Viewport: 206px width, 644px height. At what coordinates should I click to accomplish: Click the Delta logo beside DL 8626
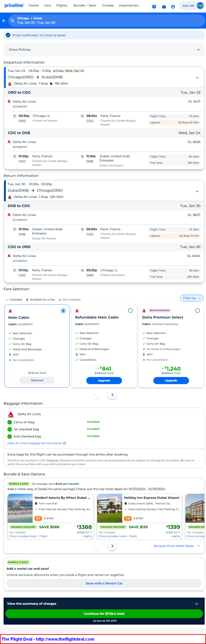9,142
